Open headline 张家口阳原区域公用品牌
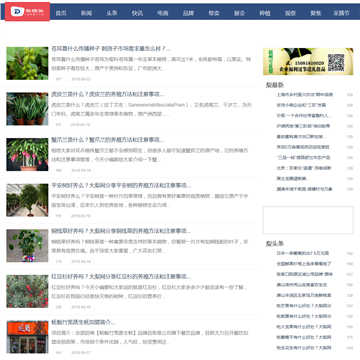This screenshot has height=360, width=360. [305, 274]
